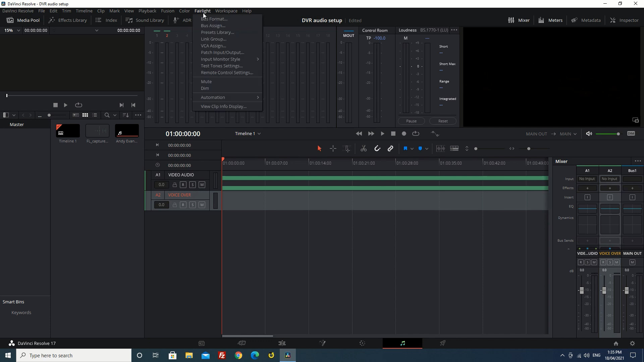The image size is (644, 362).
Task: Click the rewind button in the transport
Action: [x=359, y=134]
